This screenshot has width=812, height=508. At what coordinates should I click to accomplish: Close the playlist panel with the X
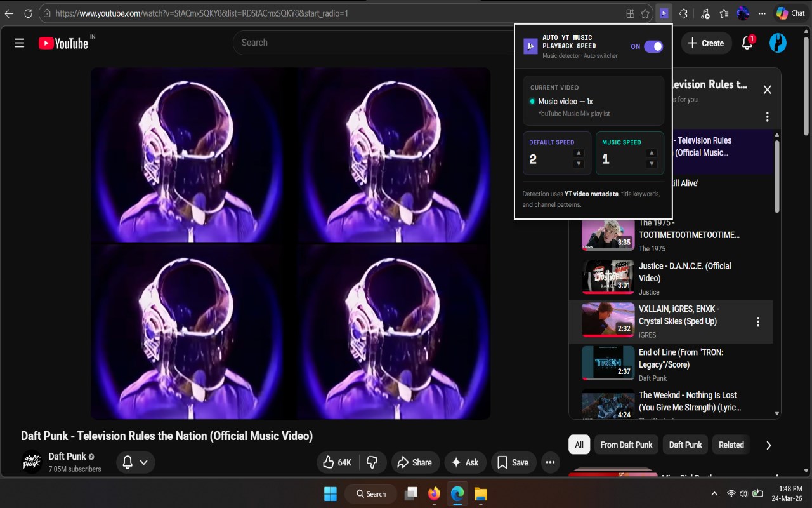[767, 90]
